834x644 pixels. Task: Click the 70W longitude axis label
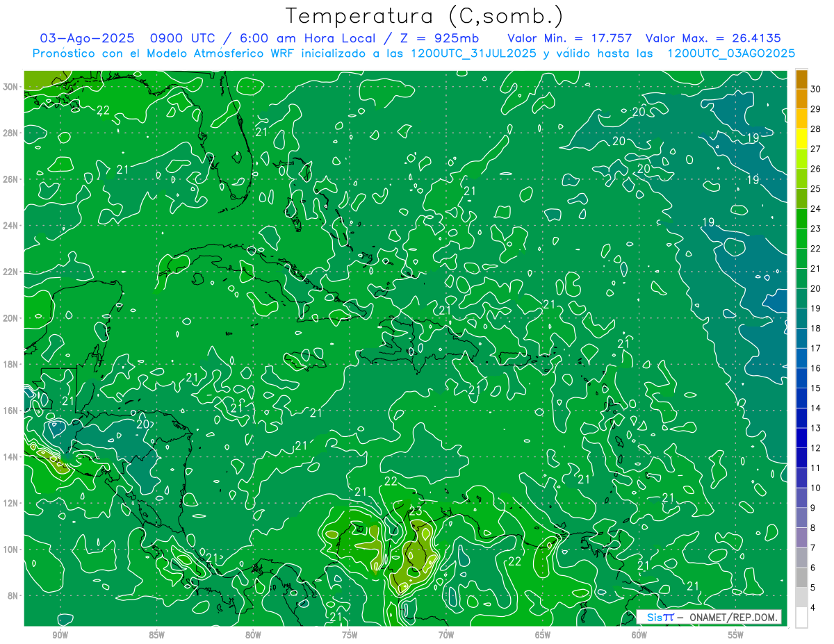tap(446, 635)
